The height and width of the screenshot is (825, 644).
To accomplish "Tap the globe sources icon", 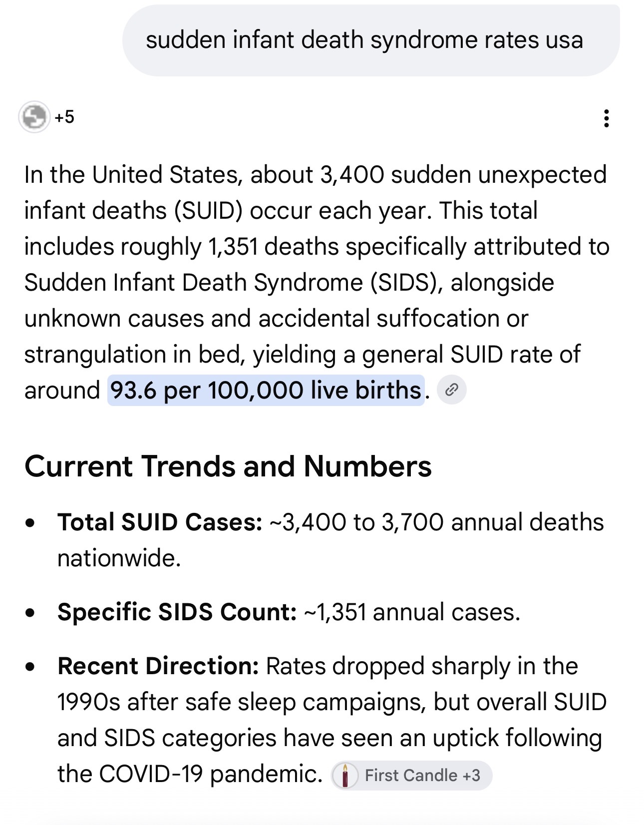I will tap(34, 117).
